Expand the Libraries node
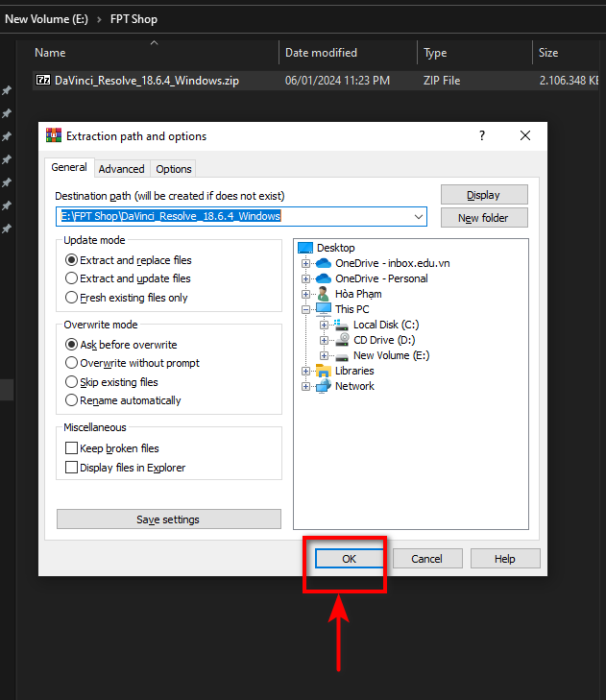 (306, 371)
